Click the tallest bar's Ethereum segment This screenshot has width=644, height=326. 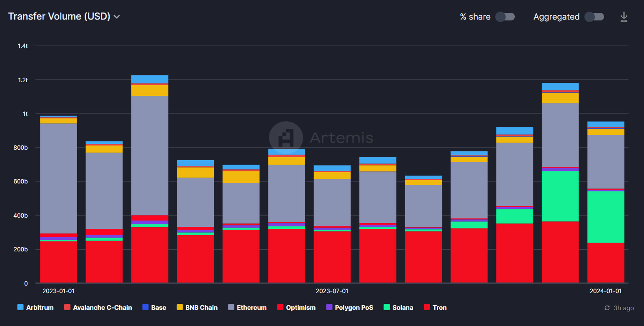tap(150, 155)
